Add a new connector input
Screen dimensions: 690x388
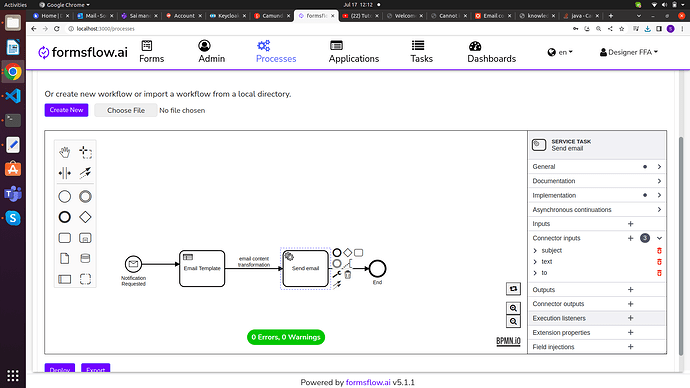click(x=630, y=238)
